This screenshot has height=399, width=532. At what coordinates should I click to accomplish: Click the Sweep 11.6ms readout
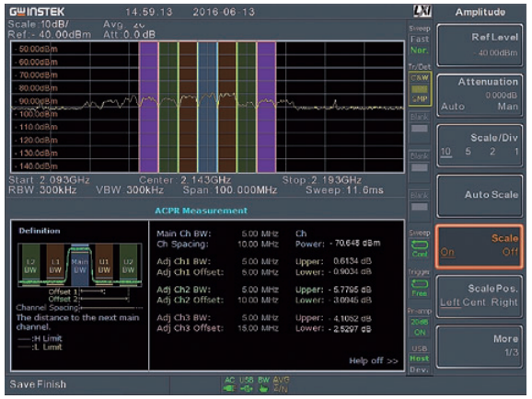[x=345, y=189]
